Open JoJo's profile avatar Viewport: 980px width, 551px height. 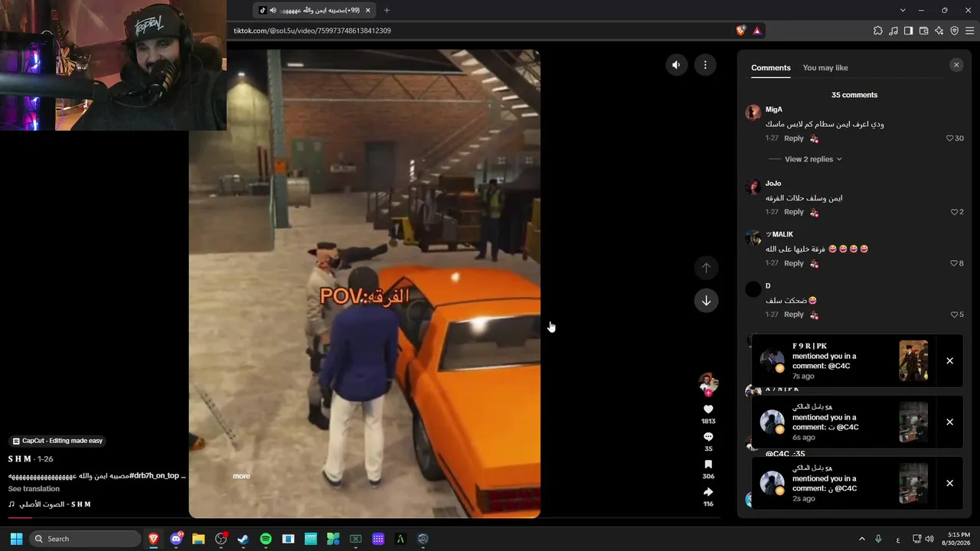tap(753, 187)
